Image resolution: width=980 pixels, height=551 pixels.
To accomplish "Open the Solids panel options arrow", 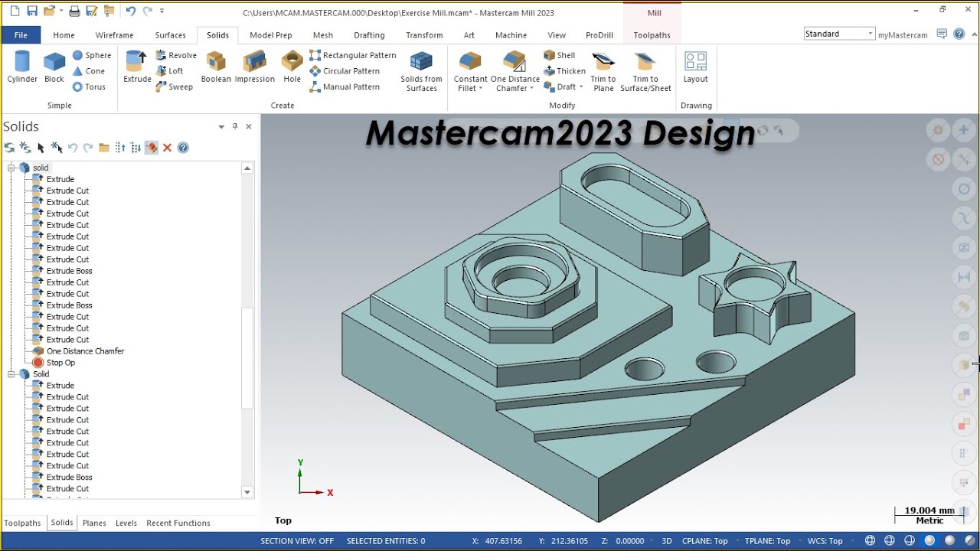I will click(x=221, y=127).
